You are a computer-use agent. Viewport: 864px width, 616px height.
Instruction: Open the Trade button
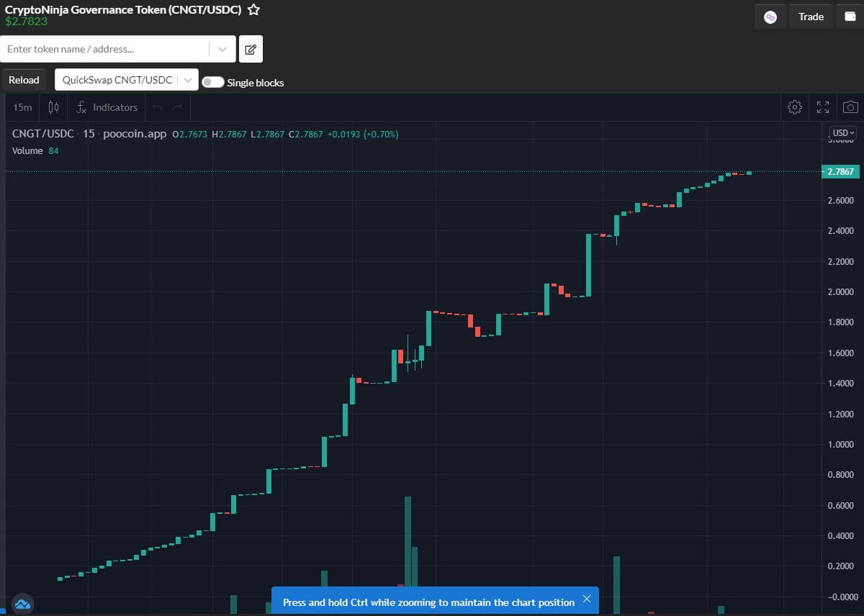[x=811, y=17]
